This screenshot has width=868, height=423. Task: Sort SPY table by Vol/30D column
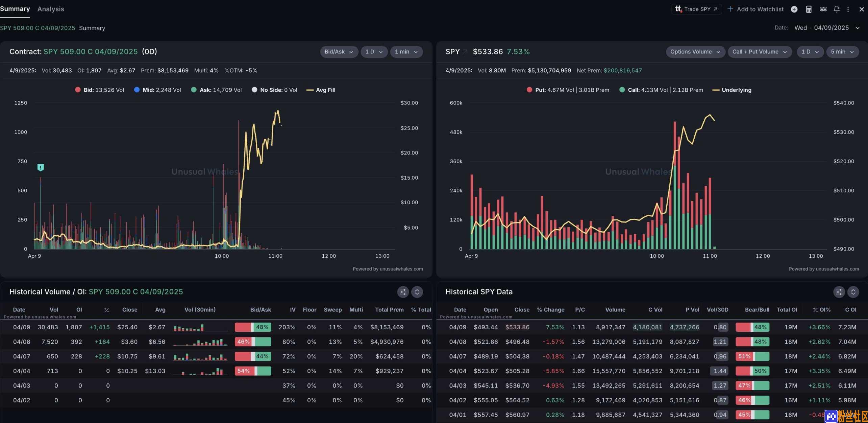[x=717, y=310]
